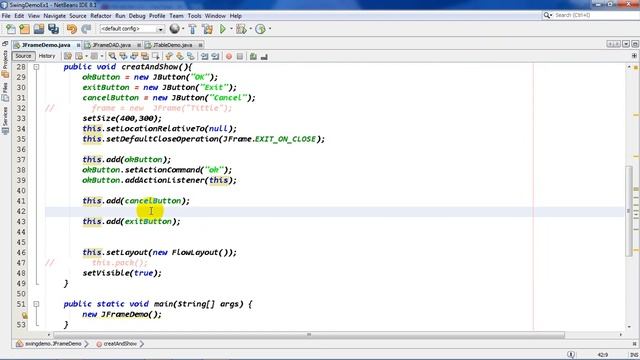Open the Debug menu
The width and height of the screenshot is (640, 360).
(137, 16)
